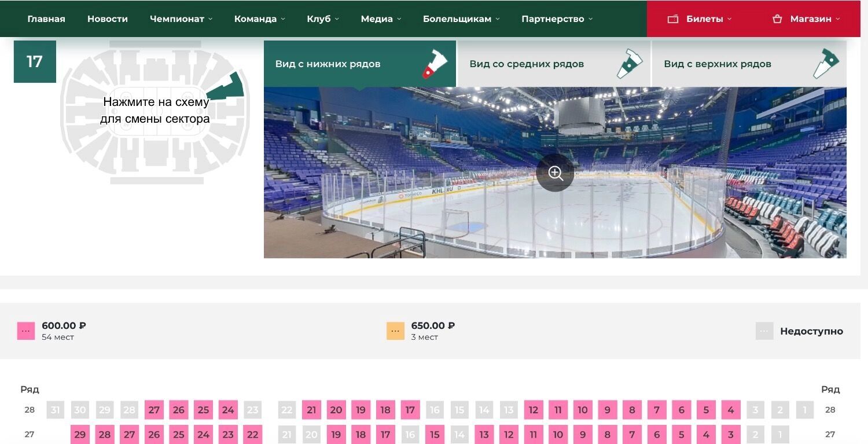Image resolution: width=868 pixels, height=444 pixels.
Task: Click the magnifier zoom icon on arena photo
Action: [555, 173]
